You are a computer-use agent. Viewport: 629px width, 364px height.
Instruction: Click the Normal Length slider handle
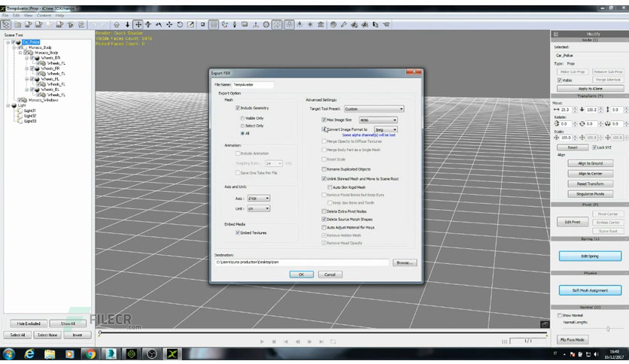608,329
